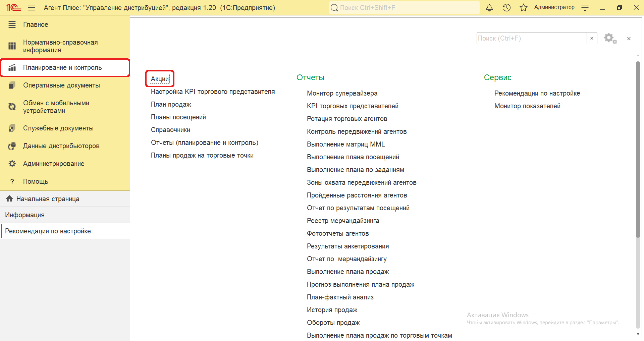Viewport: 644px width, 341px height.
Task: Open Планы продаж на торговые точки
Action: click(202, 155)
